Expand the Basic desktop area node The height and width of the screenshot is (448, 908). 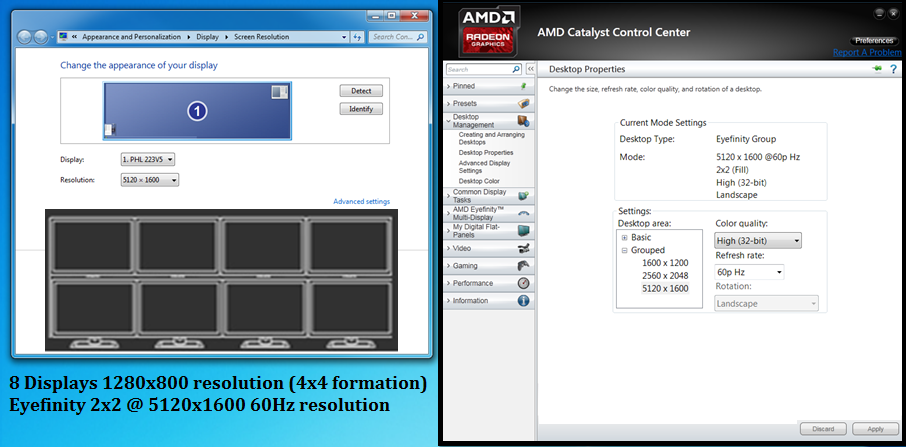(624, 238)
